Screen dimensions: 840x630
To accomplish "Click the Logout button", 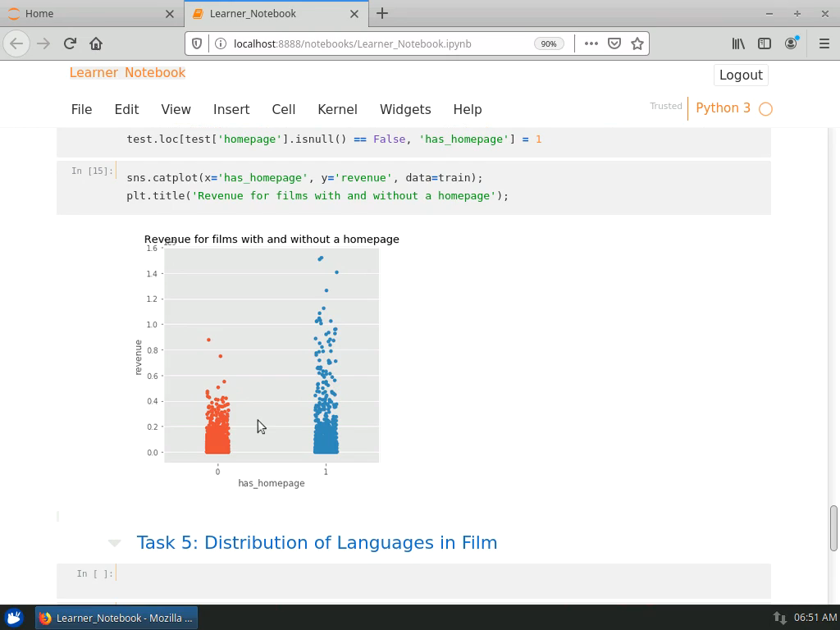I will (x=741, y=75).
